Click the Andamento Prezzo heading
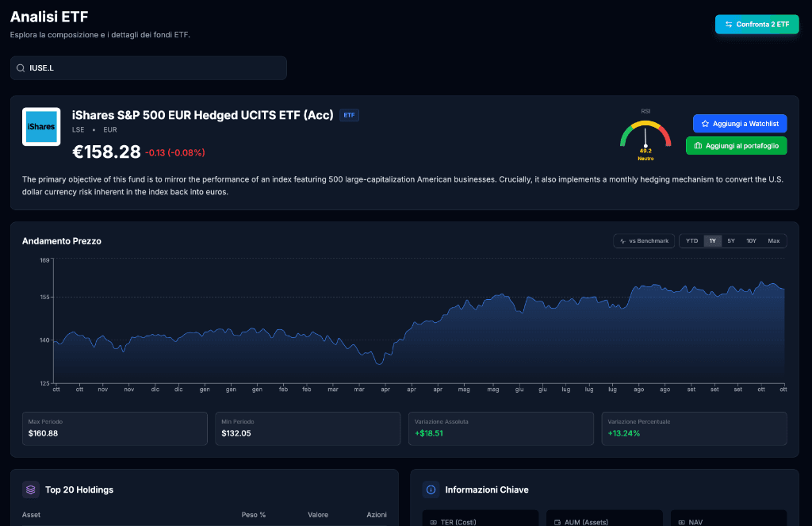 tap(62, 241)
